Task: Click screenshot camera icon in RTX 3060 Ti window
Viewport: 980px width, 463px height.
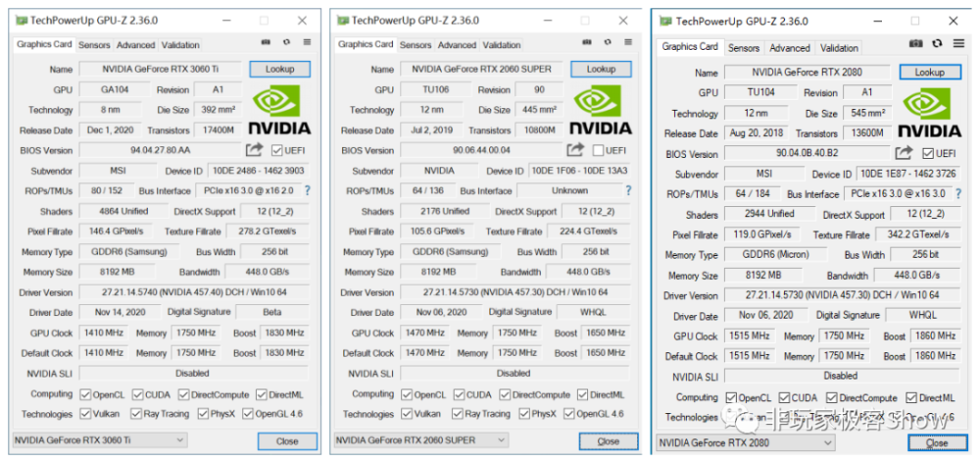Action: point(267,42)
